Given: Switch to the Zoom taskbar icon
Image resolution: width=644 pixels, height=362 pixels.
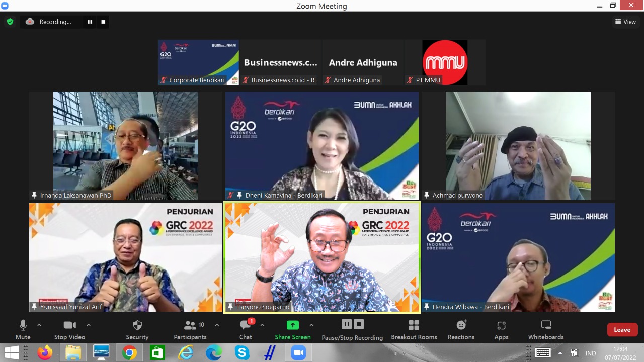Looking at the screenshot, I should pyautogui.click(x=298, y=353).
